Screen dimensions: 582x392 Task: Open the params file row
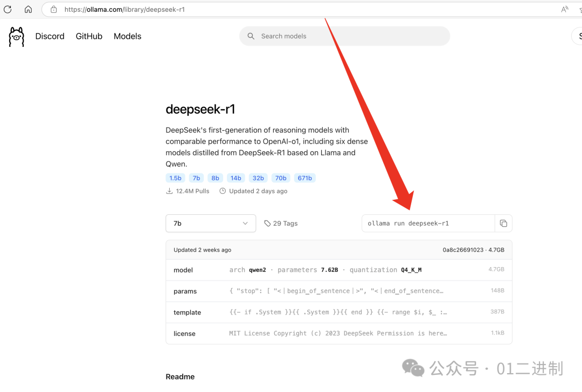pyautogui.click(x=339, y=291)
